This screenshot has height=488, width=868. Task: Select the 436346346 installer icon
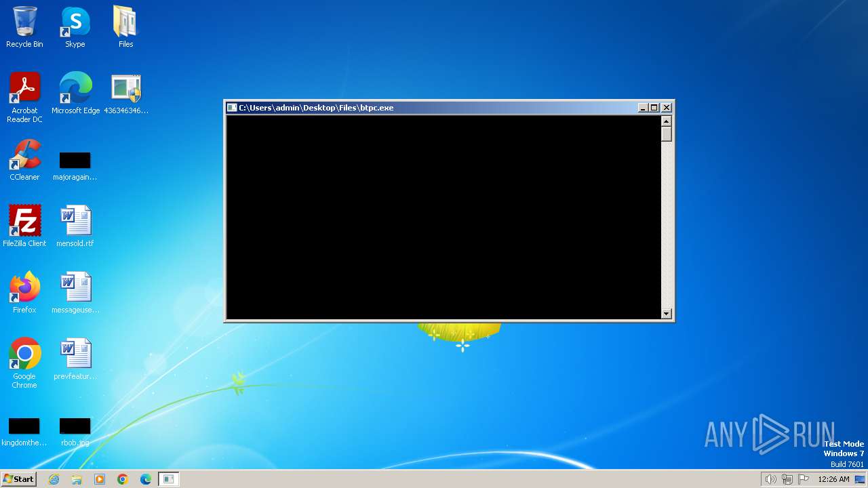point(125,93)
